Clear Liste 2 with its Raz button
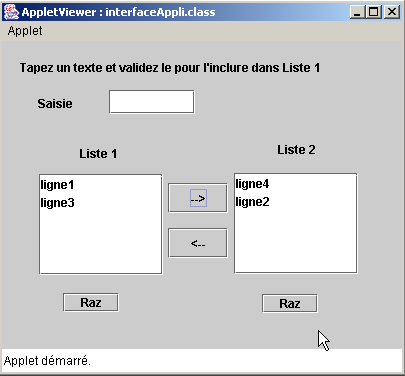The width and height of the screenshot is (405, 376). pos(290,304)
